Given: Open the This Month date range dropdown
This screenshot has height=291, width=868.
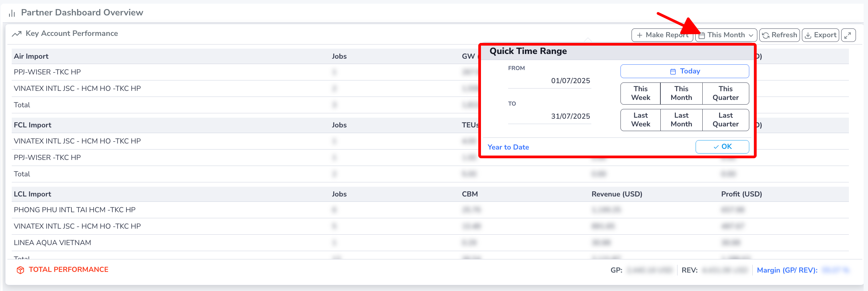Looking at the screenshot, I should 726,35.
